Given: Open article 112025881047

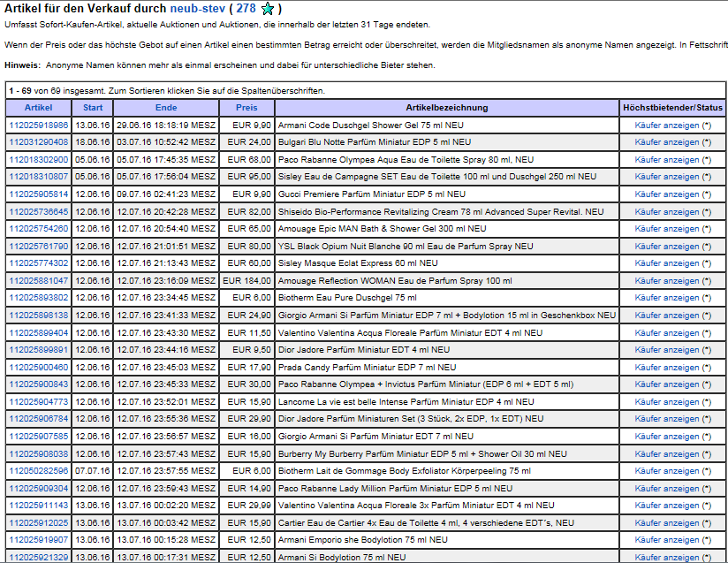Looking at the screenshot, I should click(x=39, y=280).
